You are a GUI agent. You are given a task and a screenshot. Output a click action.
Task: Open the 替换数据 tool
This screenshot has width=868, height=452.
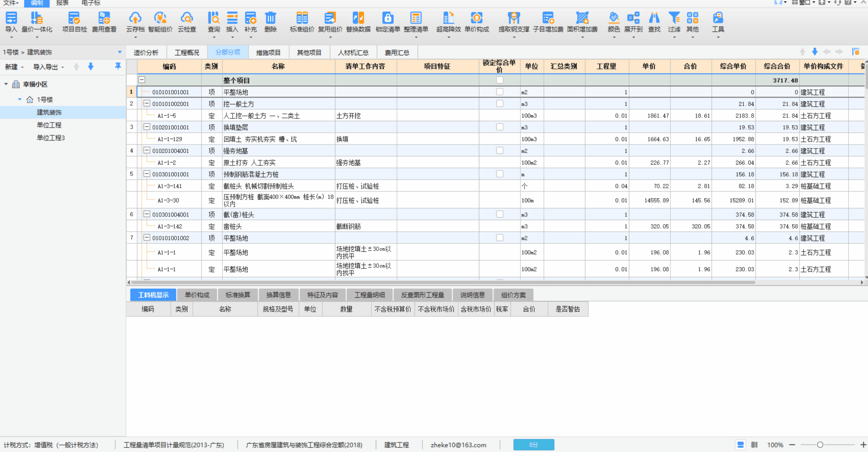(x=358, y=18)
